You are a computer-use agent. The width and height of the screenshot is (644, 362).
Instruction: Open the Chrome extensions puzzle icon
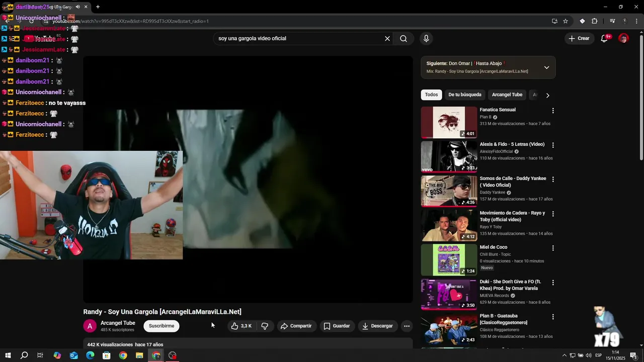point(595,21)
